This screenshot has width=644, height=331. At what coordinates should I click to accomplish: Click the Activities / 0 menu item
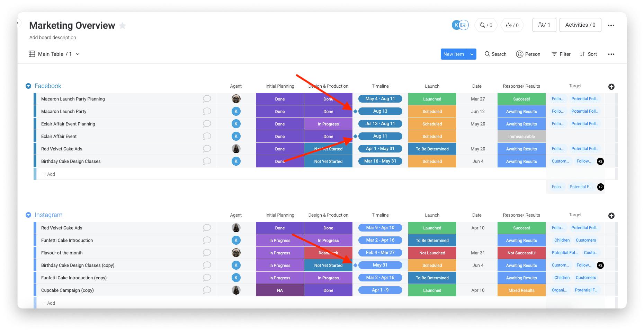(x=580, y=25)
